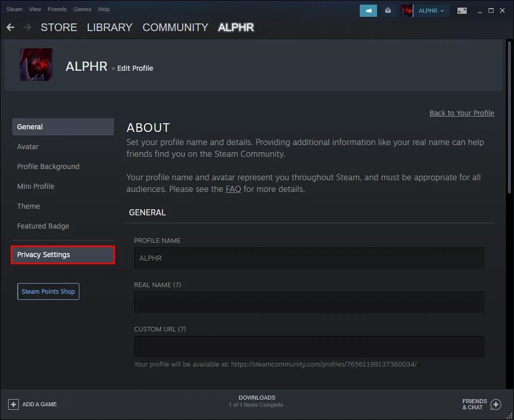Click the Add a Game plus icon
The height and width of the screenshot is (420, 514).
[13, 404]
